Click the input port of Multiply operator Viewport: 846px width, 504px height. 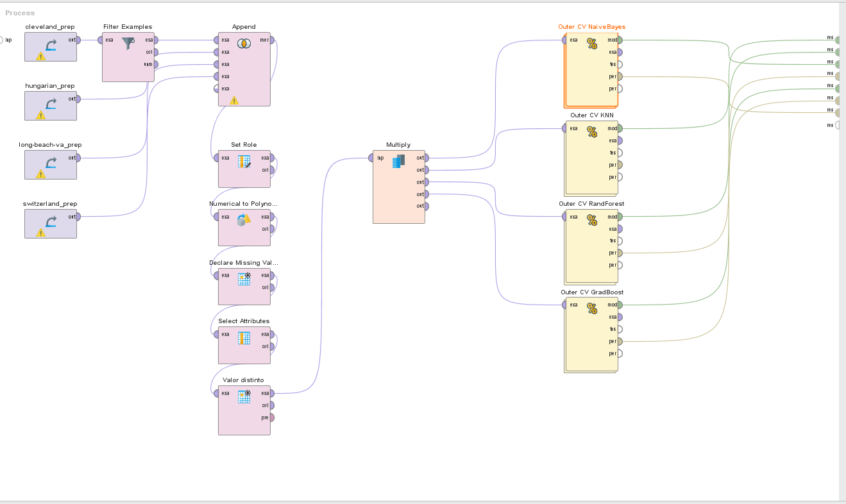(x=371, y=158)
